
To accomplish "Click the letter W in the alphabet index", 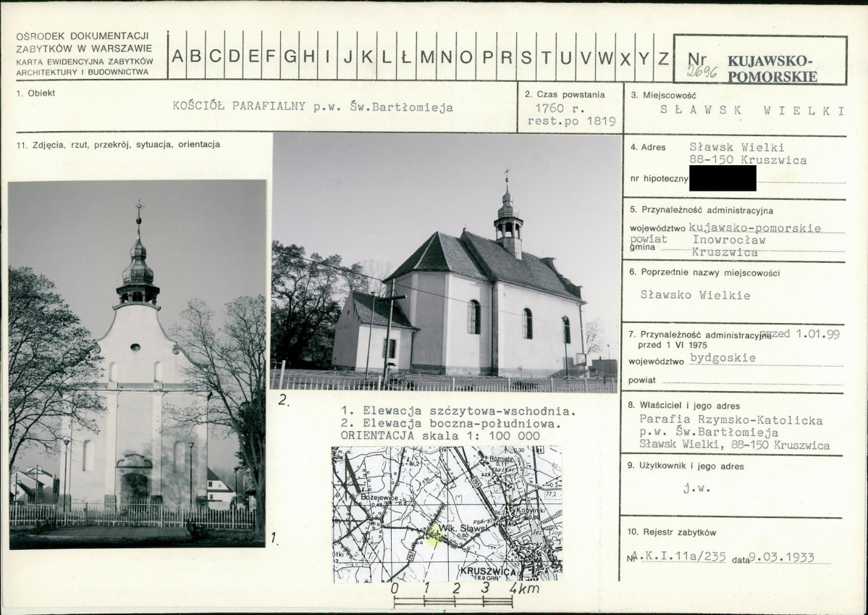I will click(606, 58).
